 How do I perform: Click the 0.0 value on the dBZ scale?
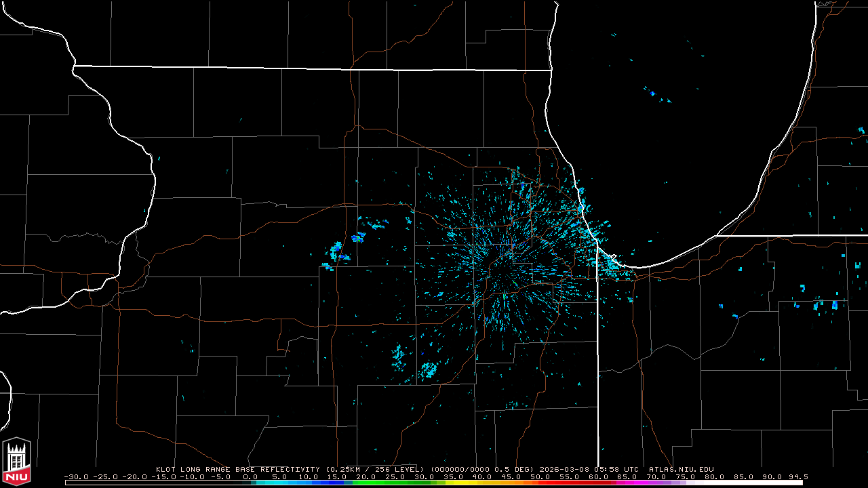click(x=250, y=476)
